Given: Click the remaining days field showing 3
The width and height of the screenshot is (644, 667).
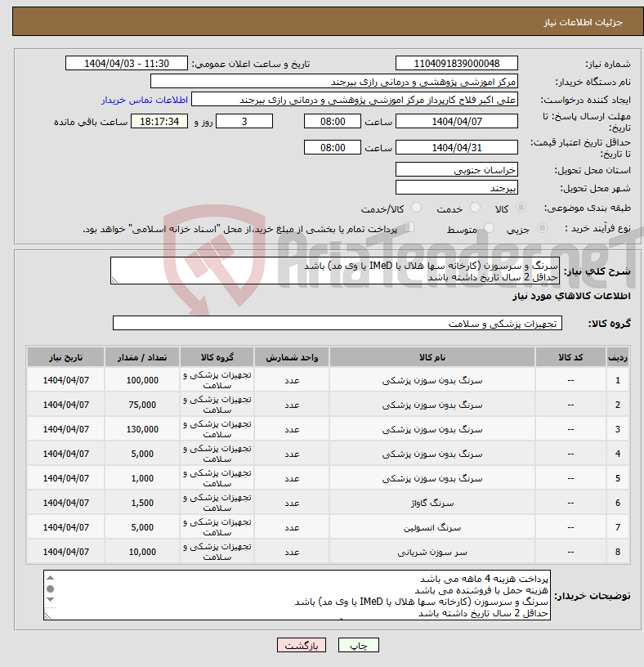Looking at the screenshot, I should (244, 121).
